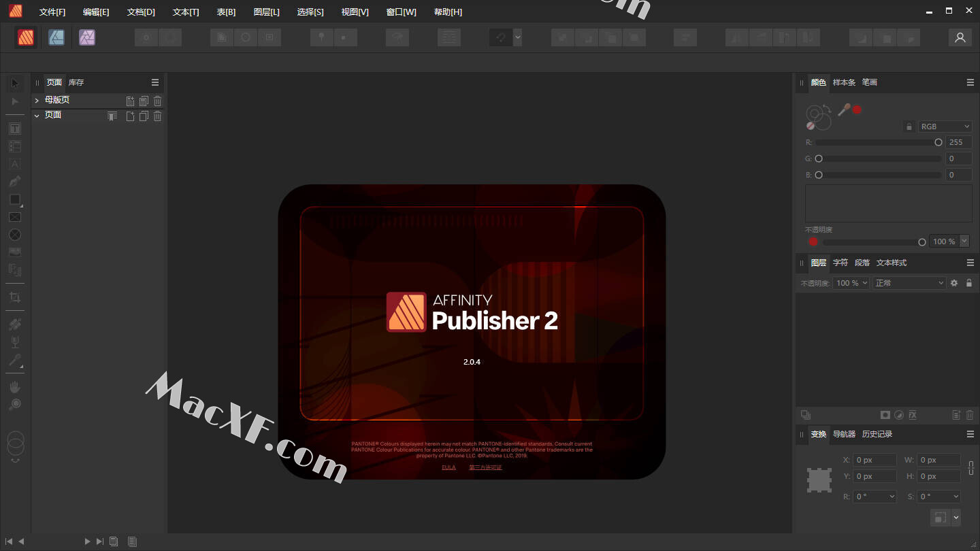Click the section manager icon in 页面 row

[112, 116]
